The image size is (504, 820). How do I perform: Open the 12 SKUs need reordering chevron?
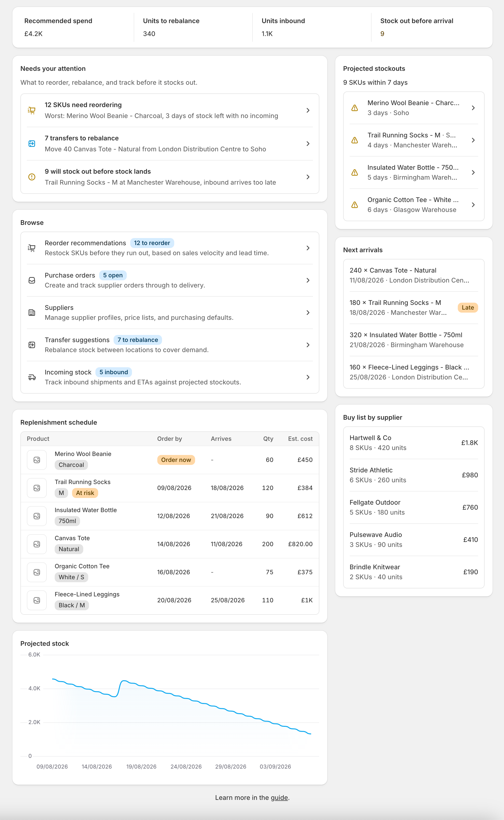tap(308, 110)
